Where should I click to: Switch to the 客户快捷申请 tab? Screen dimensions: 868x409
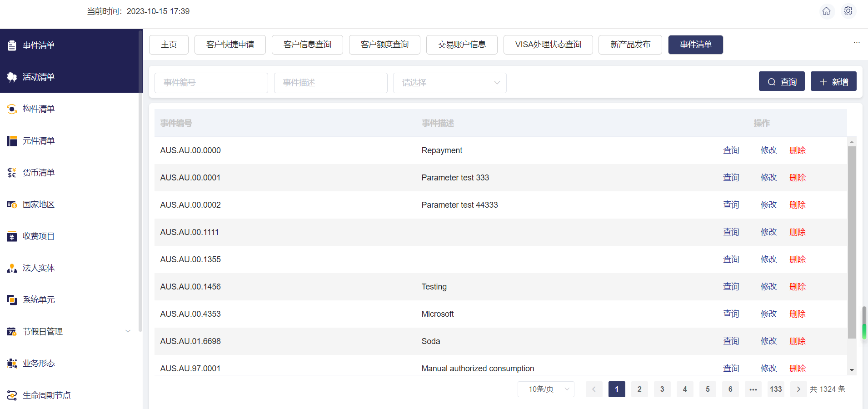point(230,45)
